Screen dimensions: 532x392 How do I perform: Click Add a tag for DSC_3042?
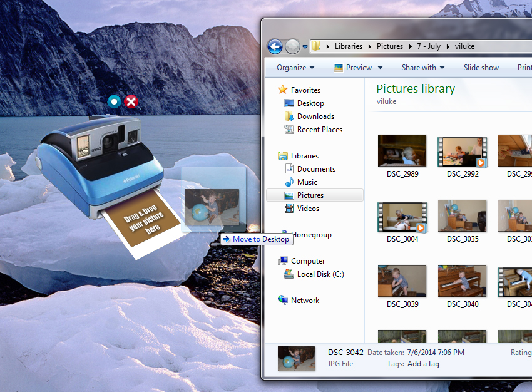423,363
